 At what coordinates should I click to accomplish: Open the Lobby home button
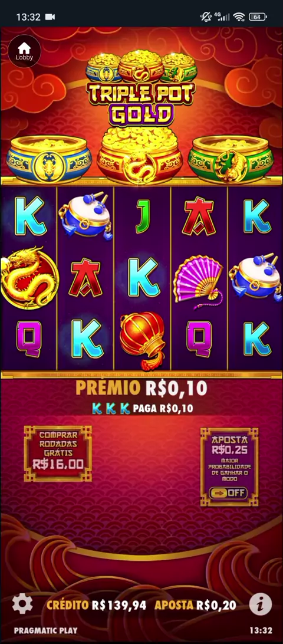[x=24, y=51]
